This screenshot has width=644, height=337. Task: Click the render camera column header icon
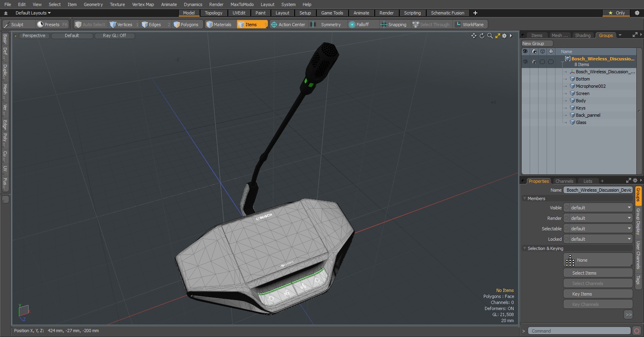point(534,52)
